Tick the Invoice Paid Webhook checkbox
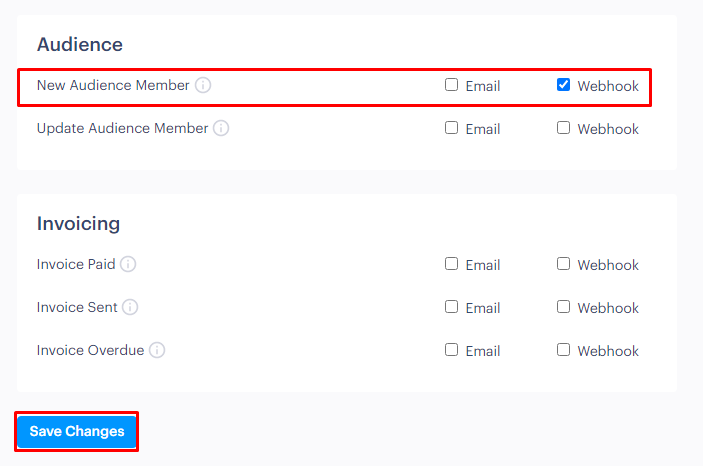Screen dimensions: 703x466 point(564,264)
